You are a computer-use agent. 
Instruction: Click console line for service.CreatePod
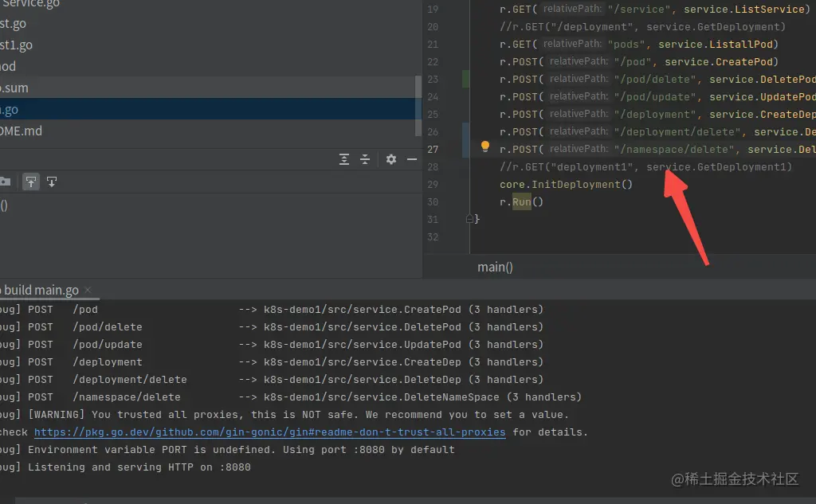tap(272, 310)
